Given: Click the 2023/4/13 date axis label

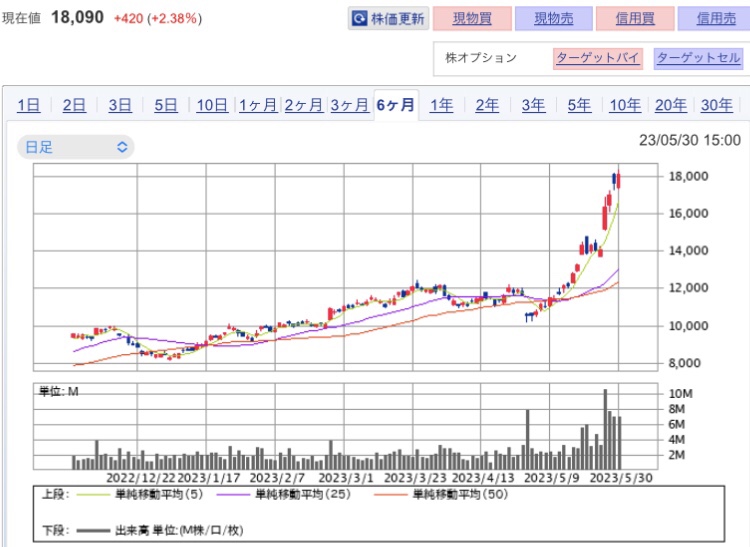Looking at the screenshot, I should tap(483, 478).
